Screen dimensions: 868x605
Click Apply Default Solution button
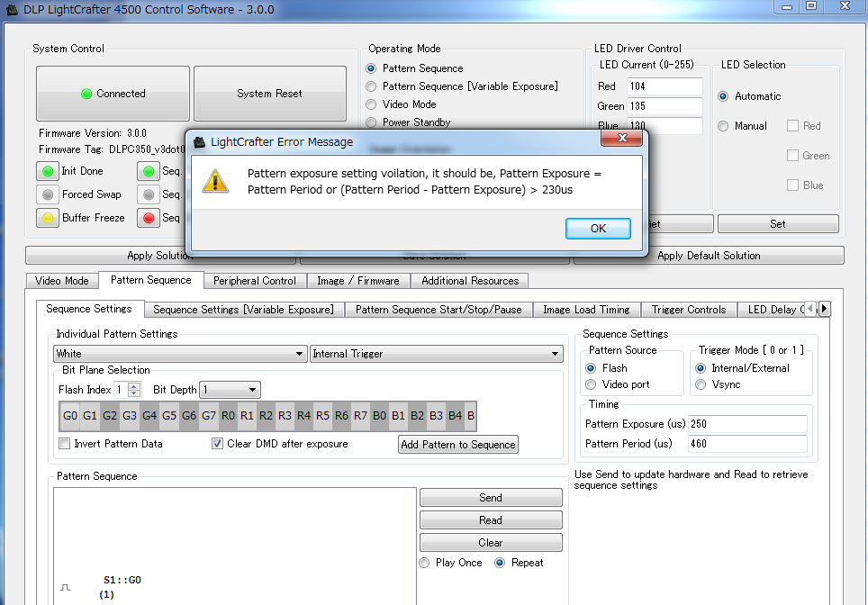coord(709,255)
